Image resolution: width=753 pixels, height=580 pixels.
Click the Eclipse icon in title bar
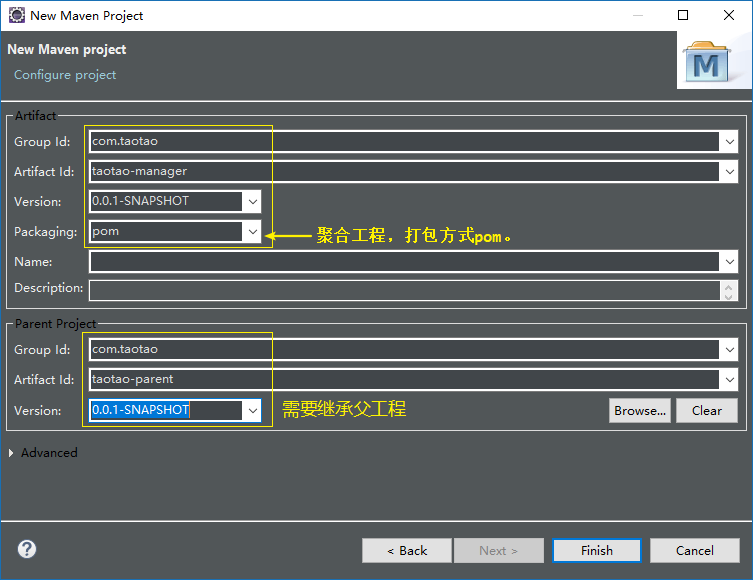coord(17,15)
